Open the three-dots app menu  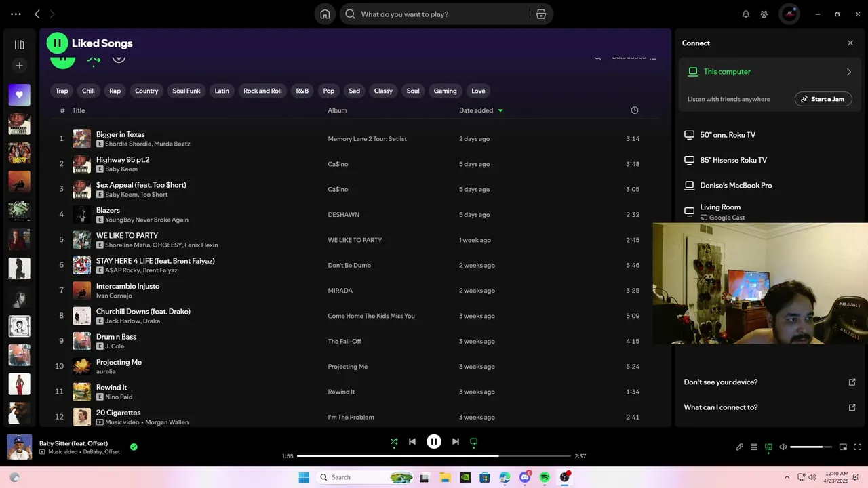[x=16, y=14]
